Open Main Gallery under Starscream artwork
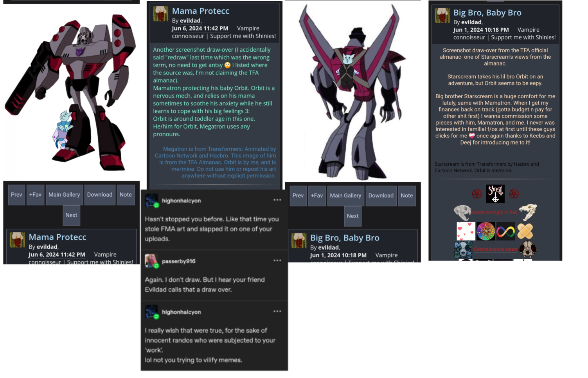This screenshot has width=588, height=378. point(345,195)
